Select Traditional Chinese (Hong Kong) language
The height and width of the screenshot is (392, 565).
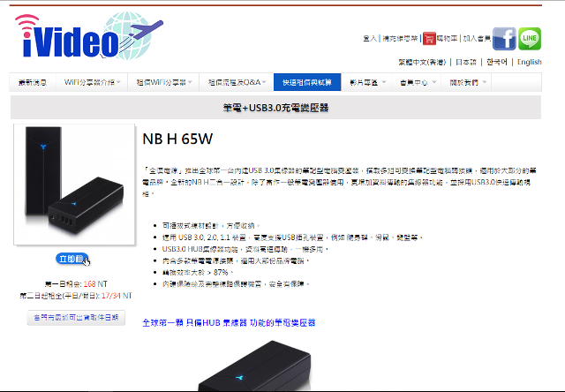point(422,62)
